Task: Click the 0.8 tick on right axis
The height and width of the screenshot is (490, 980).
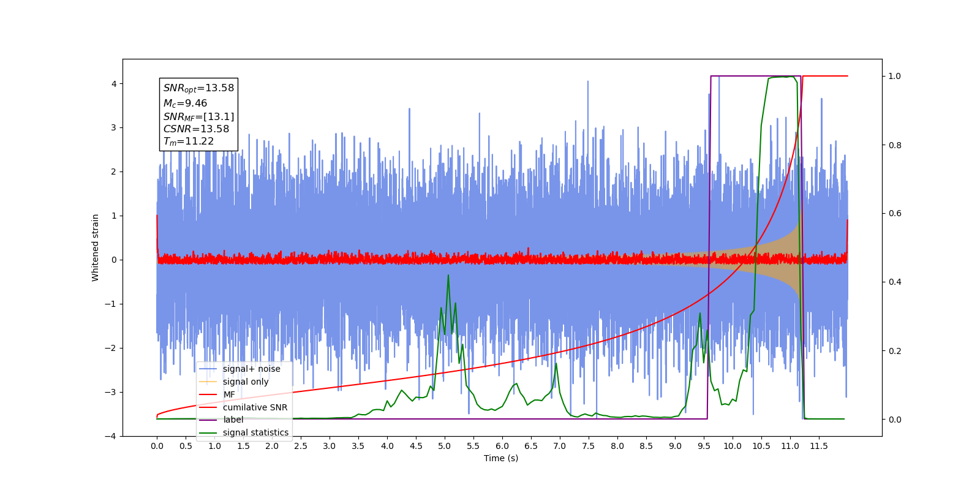Action: point(895,145)
